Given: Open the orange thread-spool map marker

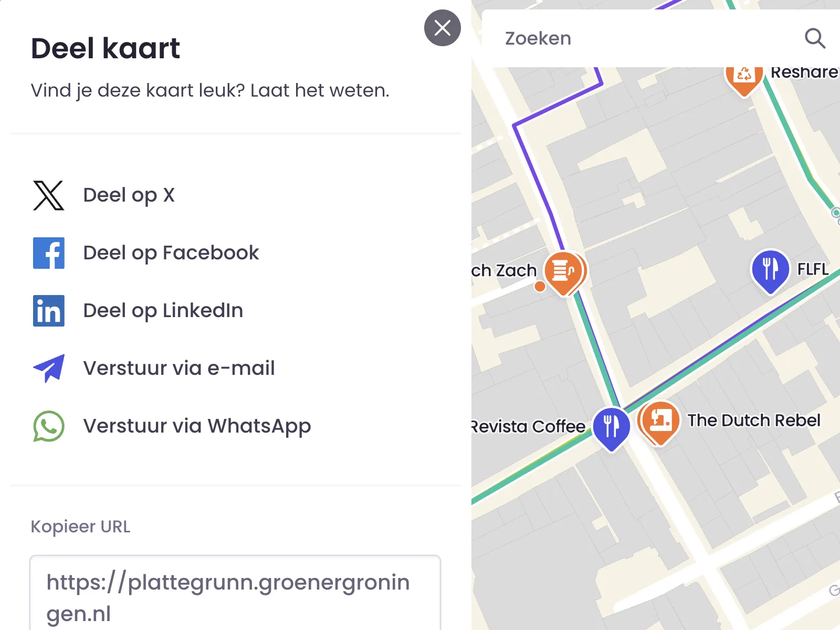Looking at the screenshot, I should (x=563, y=271).
